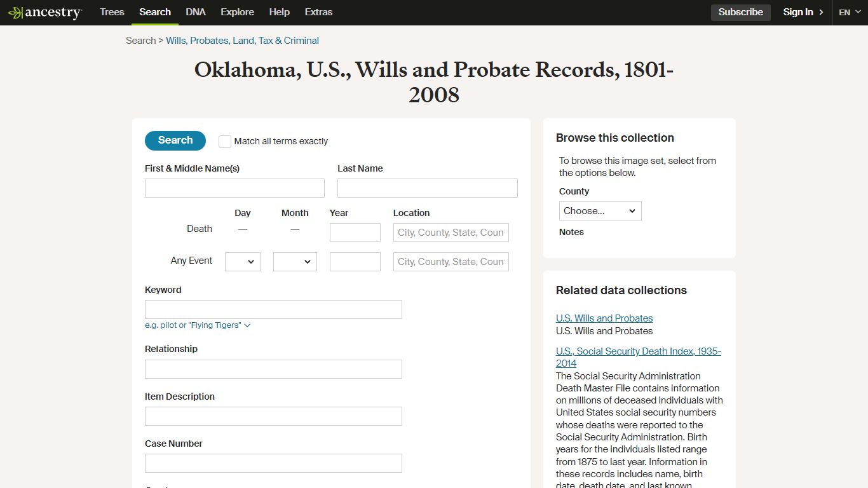Focus the Relationship input field
The height and width of the screenshot is (488, 868).
pyautogui.click(x=273, y=369)
